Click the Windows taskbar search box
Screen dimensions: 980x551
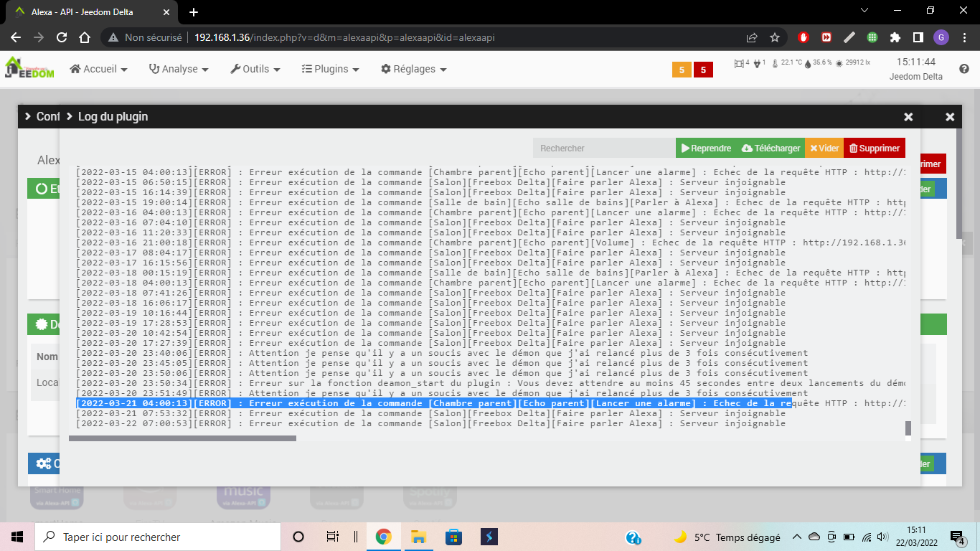tap(158, 537)
